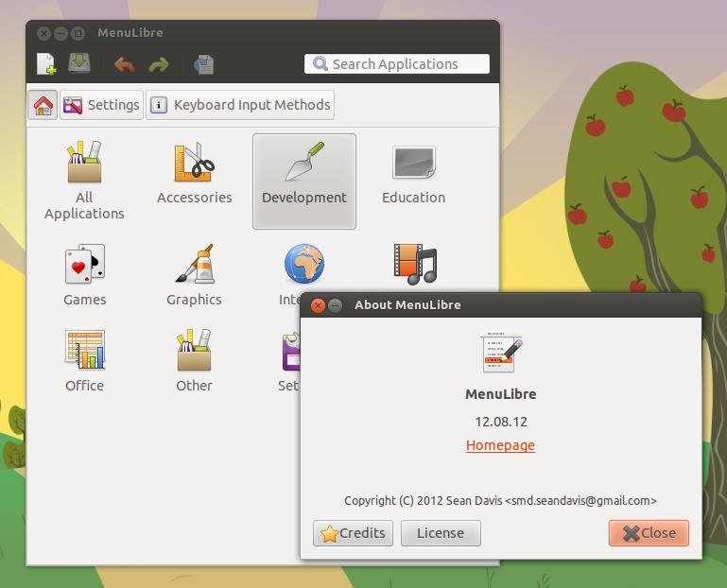This screenshot has height=588, width=727.
Task: Click the copyright Sean Davis text
Action: coord(500,501)
